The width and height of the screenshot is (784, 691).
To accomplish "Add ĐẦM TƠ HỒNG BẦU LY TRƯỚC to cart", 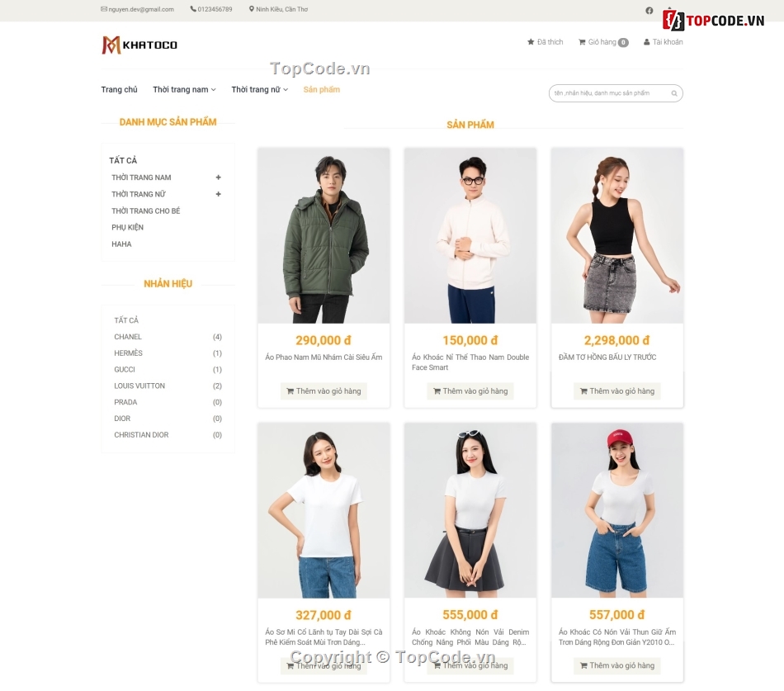I will point(616,391).
